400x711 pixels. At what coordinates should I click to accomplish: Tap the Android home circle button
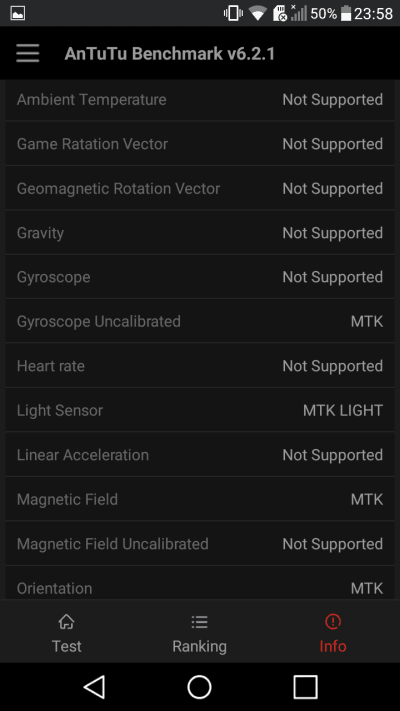(x=200, y=687)
